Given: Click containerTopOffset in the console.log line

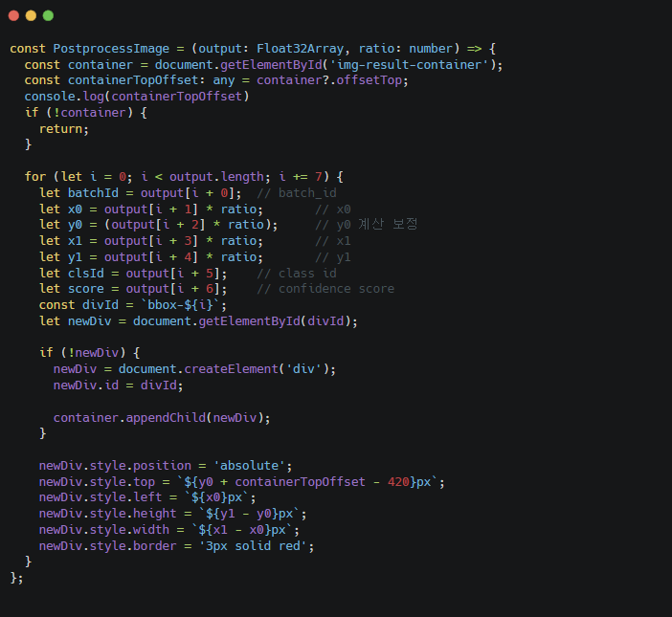Looking at the screenshot, I should (176, 97).
